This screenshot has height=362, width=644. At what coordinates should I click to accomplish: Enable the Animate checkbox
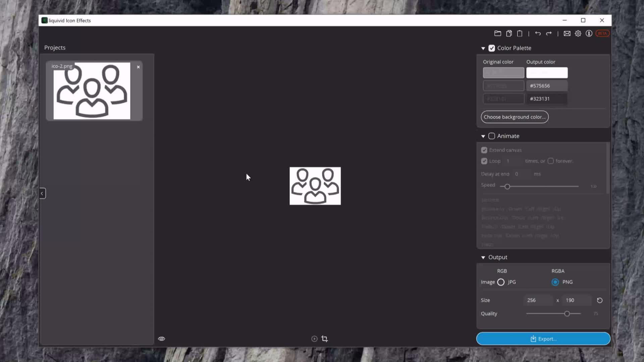click(x=491, y=136)
